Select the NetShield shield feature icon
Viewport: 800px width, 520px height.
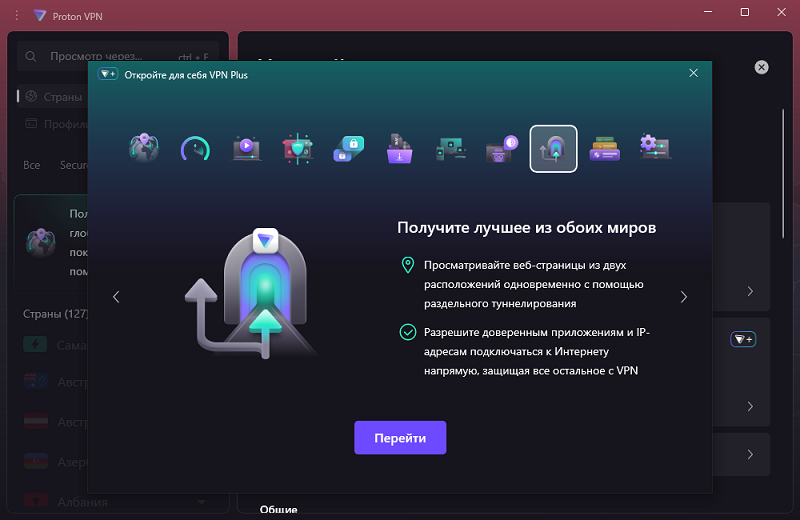297,149
